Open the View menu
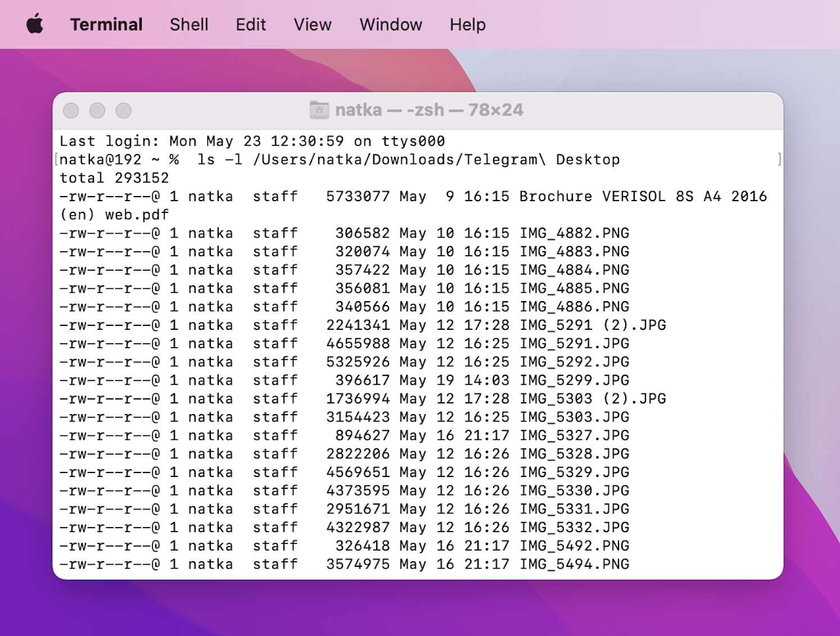Viewport: 840px width, 636px height. click(312, 25)
